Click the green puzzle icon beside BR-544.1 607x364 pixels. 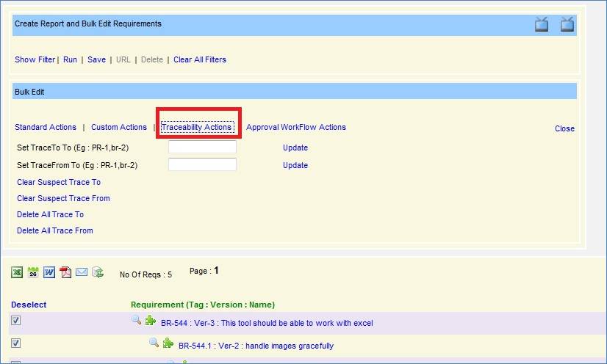point(168,343)
